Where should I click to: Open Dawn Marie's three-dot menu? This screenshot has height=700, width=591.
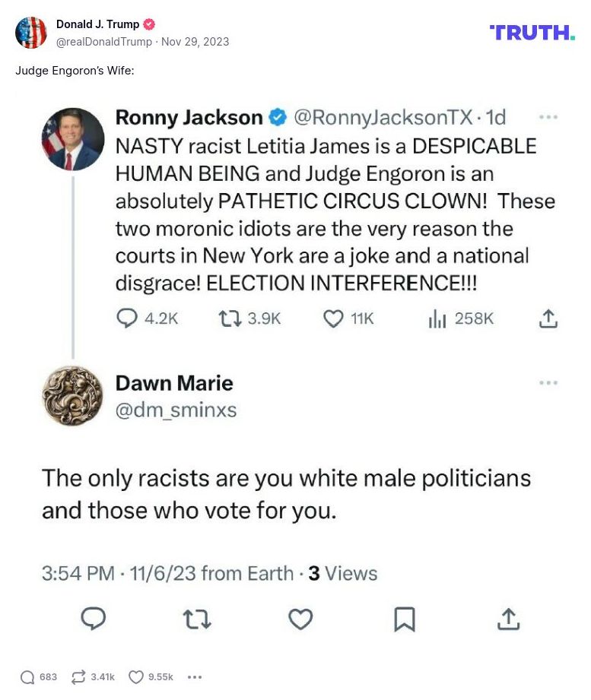pos(548,382)
